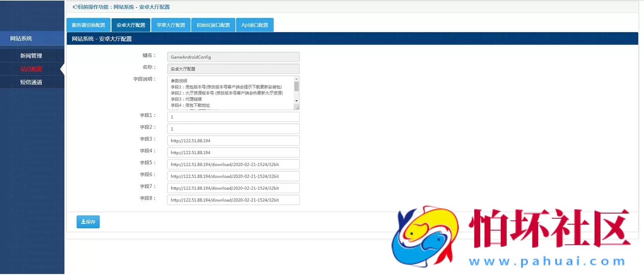The height and width of the screenshot is (275, 644).
Task: Click scroll-up arrow of 字段说明 textarea
Action: point(297,79)
